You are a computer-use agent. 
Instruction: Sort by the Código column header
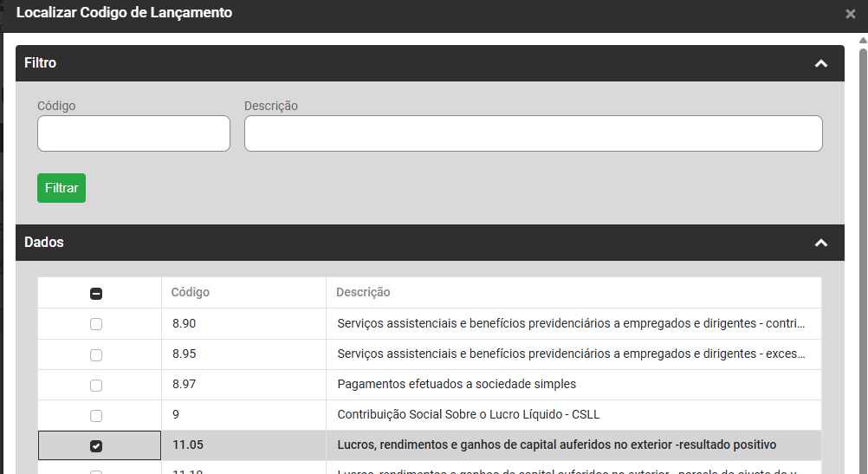tap(191, 293)
